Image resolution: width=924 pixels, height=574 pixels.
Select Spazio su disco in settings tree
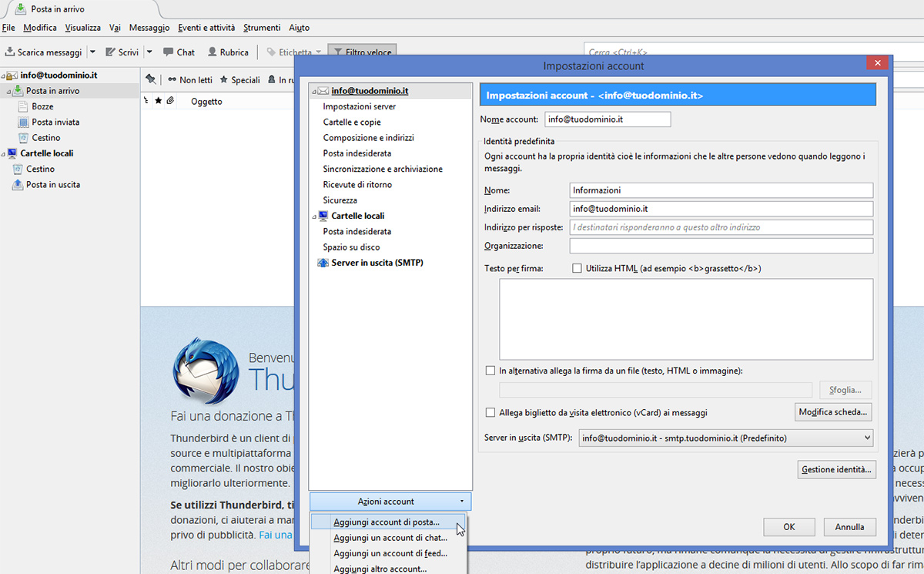[x=352, y=247]
